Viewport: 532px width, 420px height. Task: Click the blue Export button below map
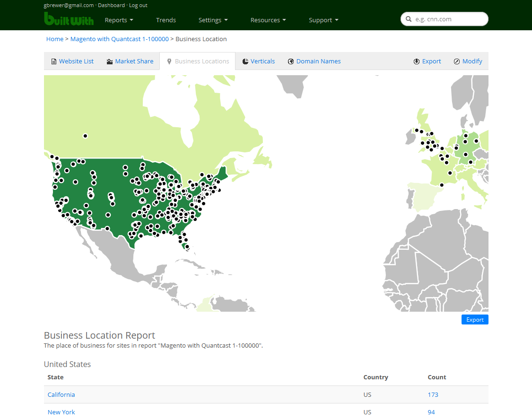[x=475, y=320]
